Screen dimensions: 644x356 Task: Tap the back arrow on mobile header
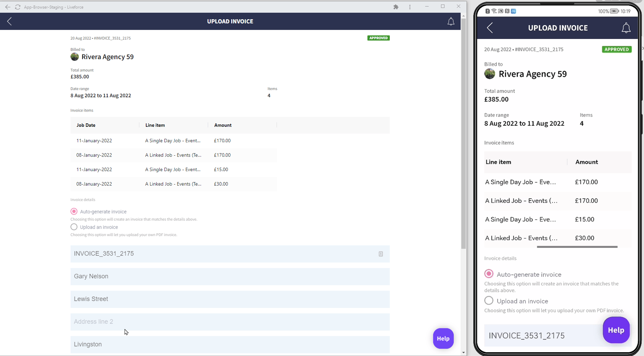490,28
